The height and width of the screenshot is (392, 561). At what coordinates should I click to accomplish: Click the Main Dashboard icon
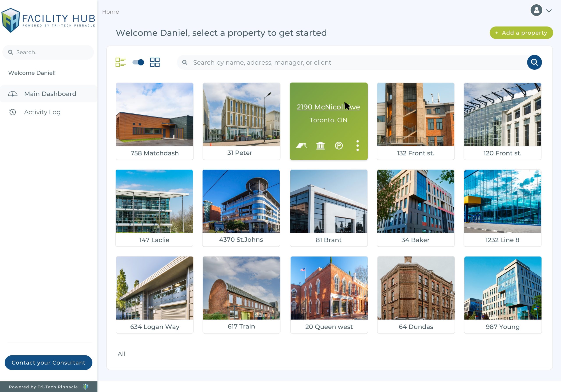tap(13, 94)
